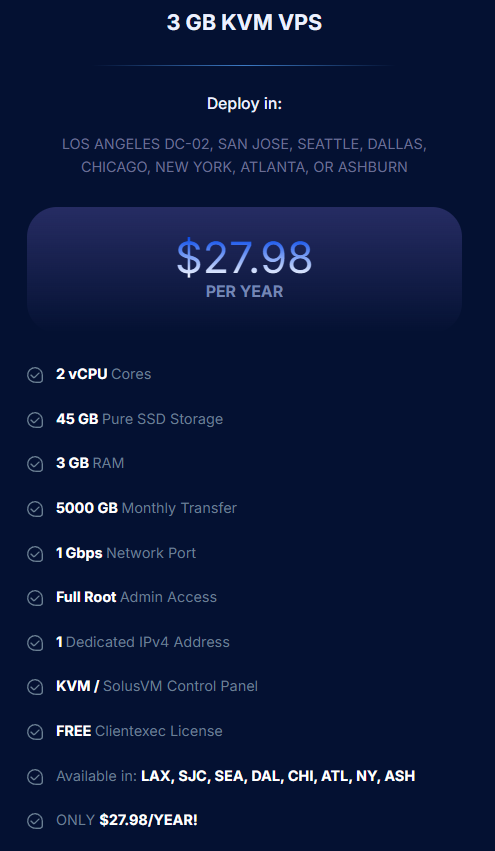Select the check icon for 5000 GB Monthly Transfer

[x=35, y=509]
